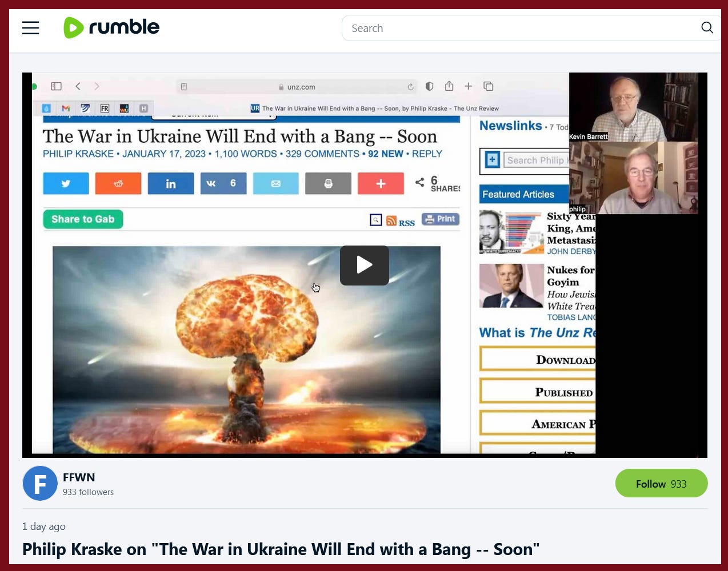Click the search magnifier icon
The height and width of the screenshot is (571, 728).
707,28
